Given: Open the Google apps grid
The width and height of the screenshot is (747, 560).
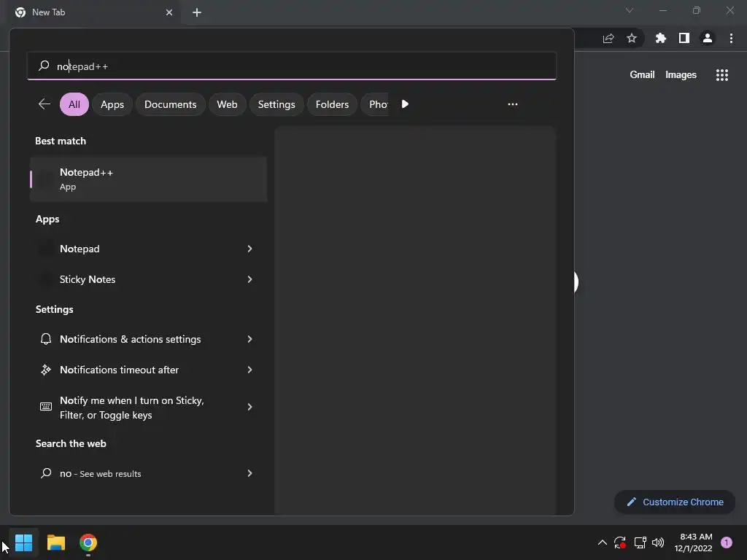Looking at the screenshot, I should (x=722, y=75).
